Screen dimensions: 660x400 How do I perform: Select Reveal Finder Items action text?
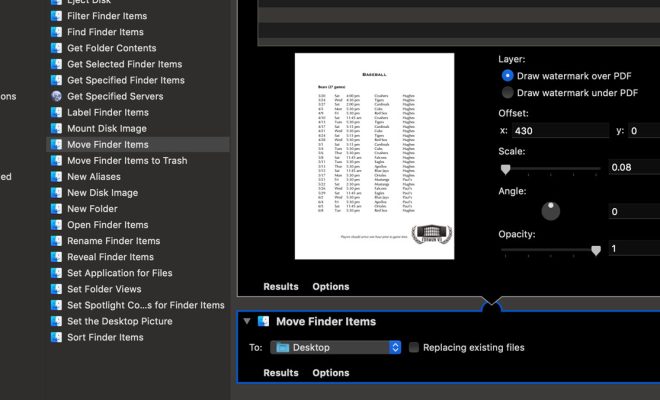tap(111, 257)
